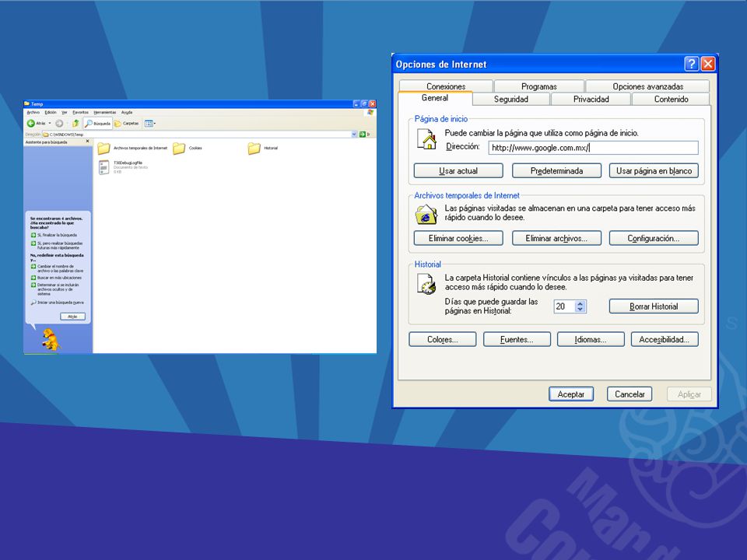Switch to the Privacidad tab
747x560 pixels.
pyautogui.click(x=591, y=99)
